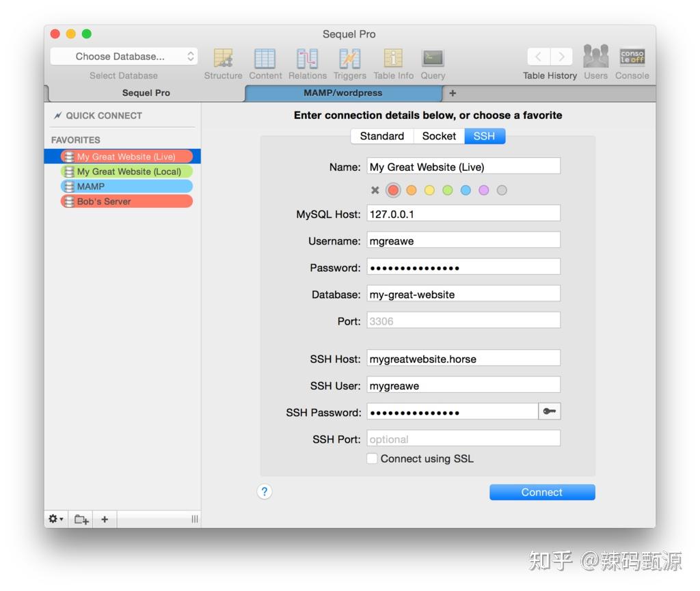Switch to the Sequel Pro tab
This screenshot has height=591, width=700.
(146, 93)
